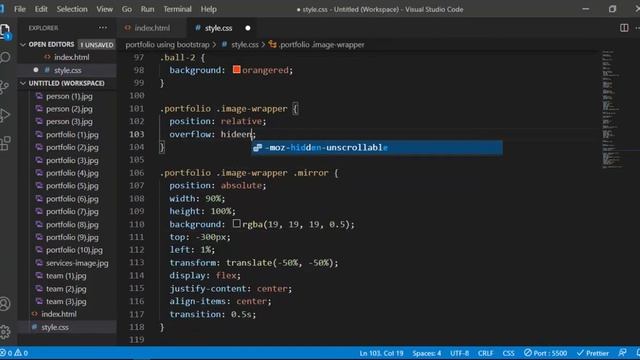Open the Selection menu

pyautogui.click(x=72, y=9)
